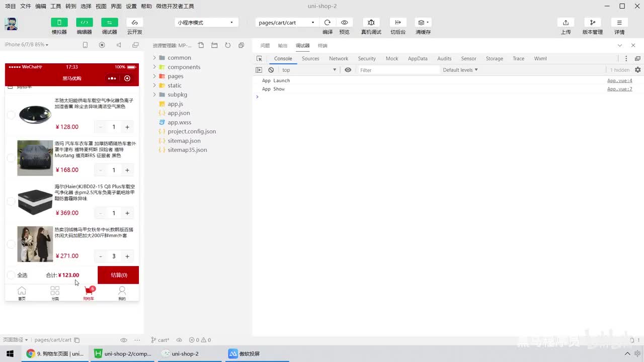Collapse all folders in the explorer
Viewport: 644px width, 362px height.
pyautogui.click(x=241, y=45)
